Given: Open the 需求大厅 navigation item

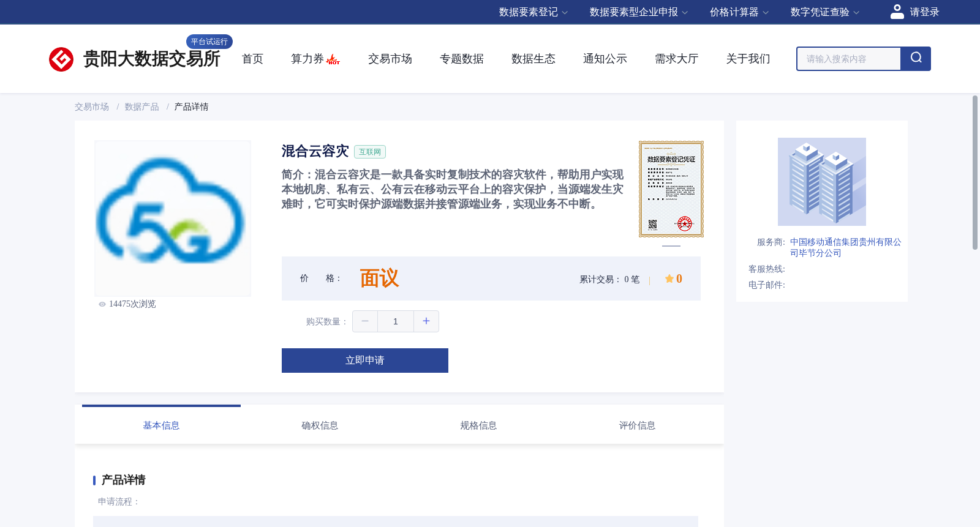Looking at the screenshot, I should (677, 59).
